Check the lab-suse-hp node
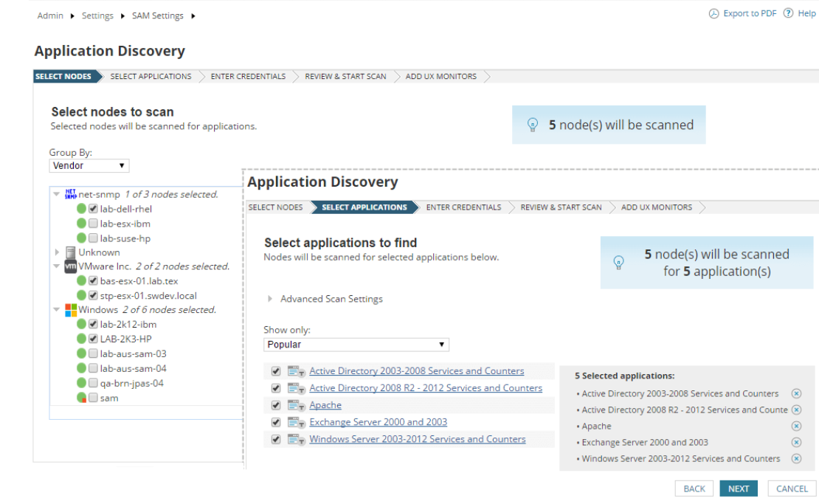This screenshot has height=504, width=819. pos(93,238)
